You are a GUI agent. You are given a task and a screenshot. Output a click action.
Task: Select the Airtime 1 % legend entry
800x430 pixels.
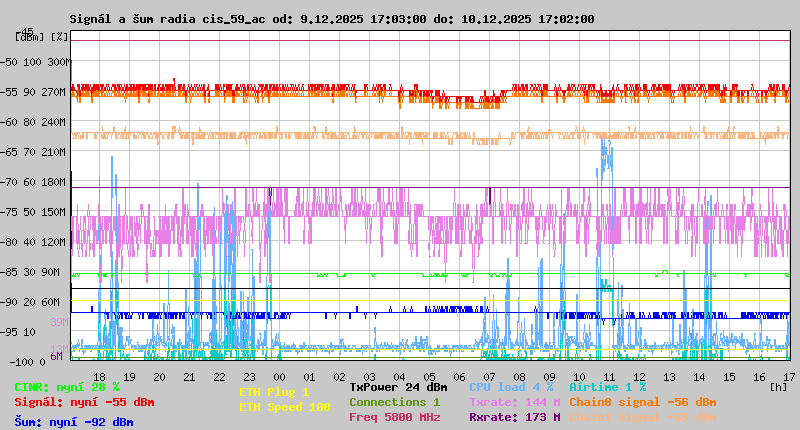[607, 387]
